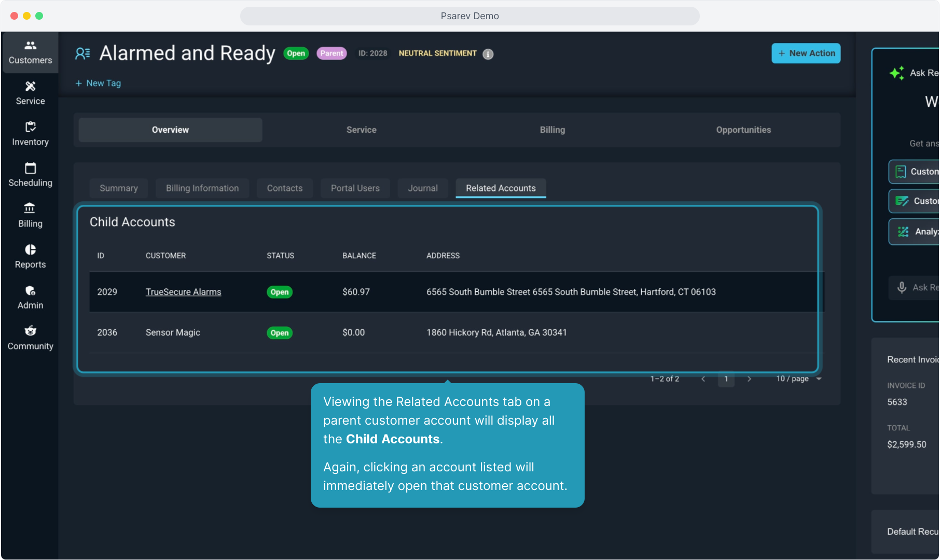Switch to the Billing main tab
This screenshot has height=560, width=940.
click(x=552, y=130)
